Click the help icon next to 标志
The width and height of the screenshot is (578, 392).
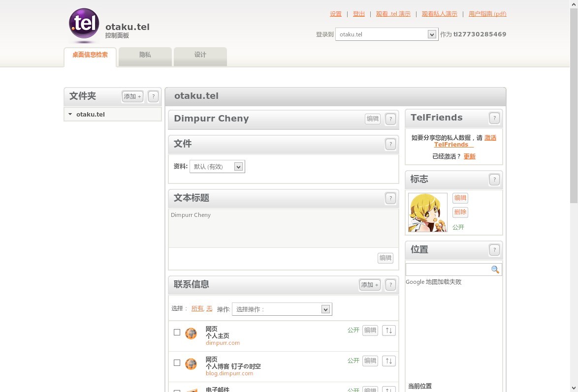pos(494,180)
